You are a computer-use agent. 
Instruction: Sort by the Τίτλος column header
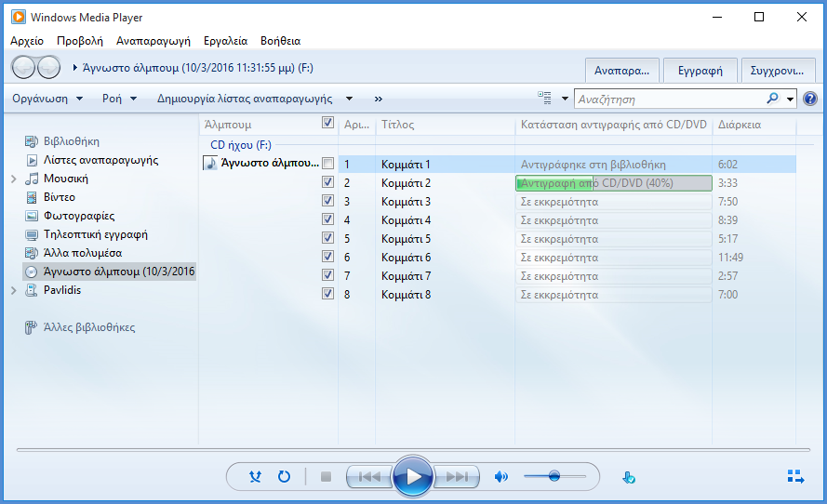coord(446,125)
